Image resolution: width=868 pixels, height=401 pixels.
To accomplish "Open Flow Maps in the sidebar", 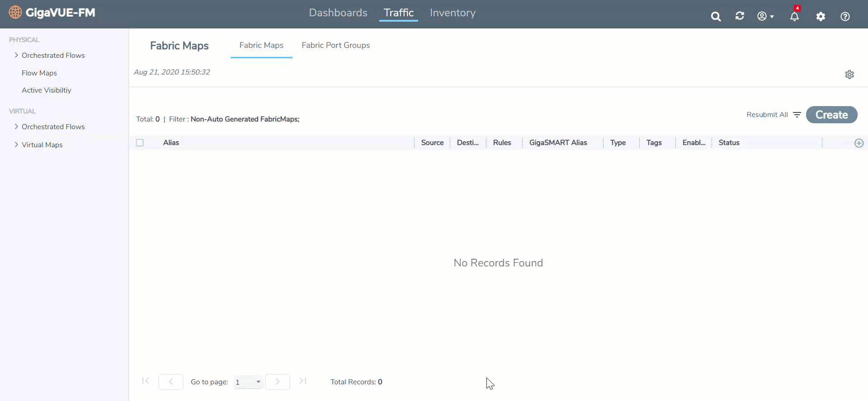I will pos(39,73).
